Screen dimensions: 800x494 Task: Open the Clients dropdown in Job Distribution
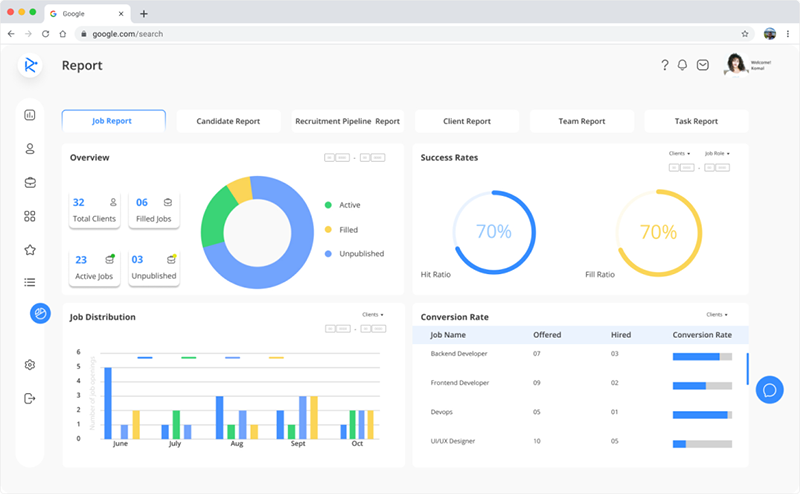click(372, 314)
